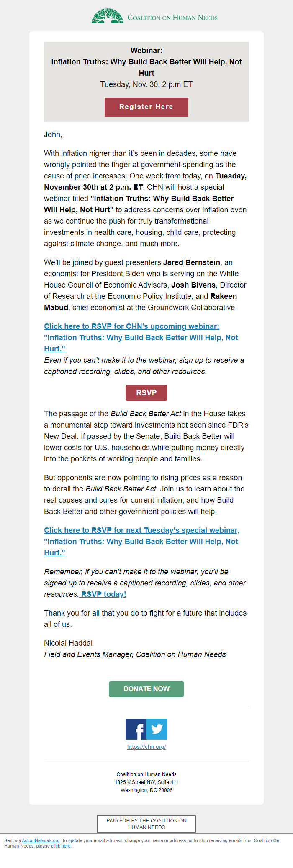Open the Facebook icon
This screenshot has height=868, width=293.
tap(136, 729)
